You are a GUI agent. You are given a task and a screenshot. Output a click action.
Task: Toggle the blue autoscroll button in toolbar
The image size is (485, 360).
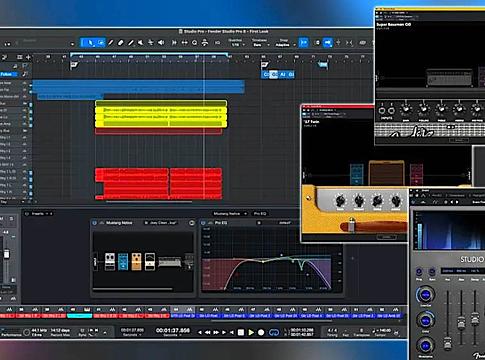pyautogui.click(x=327, y=43)
